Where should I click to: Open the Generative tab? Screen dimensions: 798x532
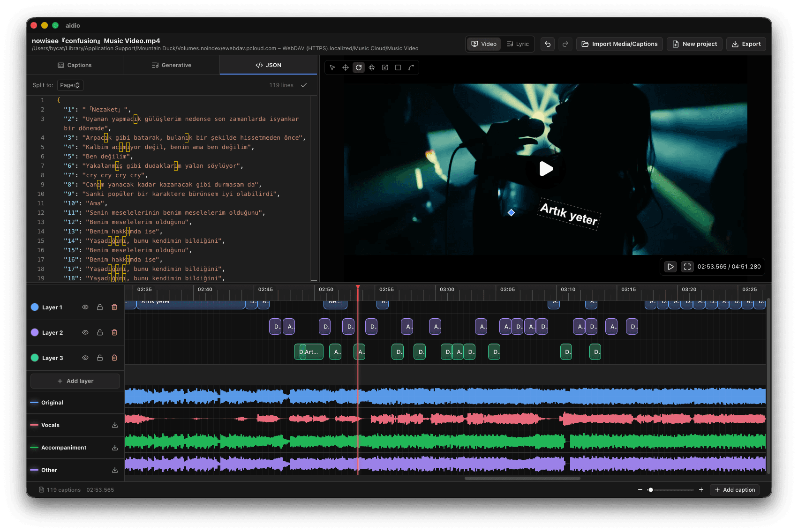point(172,65)
